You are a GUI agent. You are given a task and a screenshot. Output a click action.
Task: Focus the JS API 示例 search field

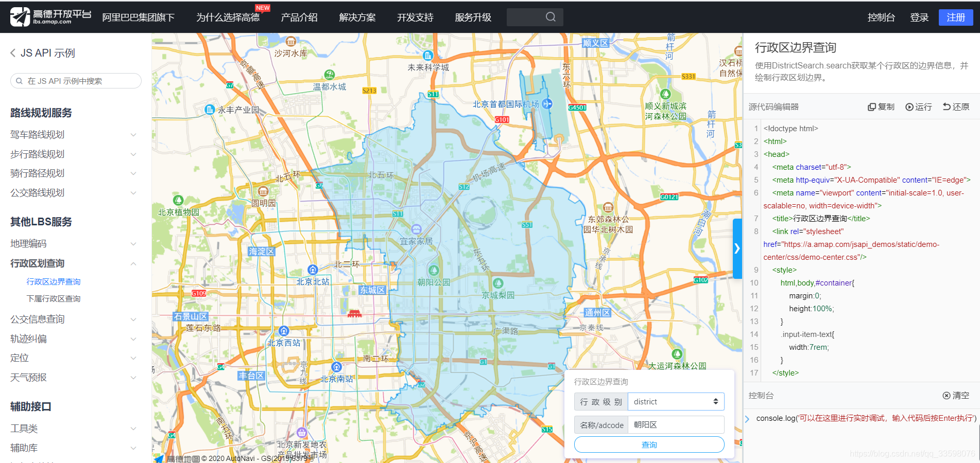(x=76, y=81)
